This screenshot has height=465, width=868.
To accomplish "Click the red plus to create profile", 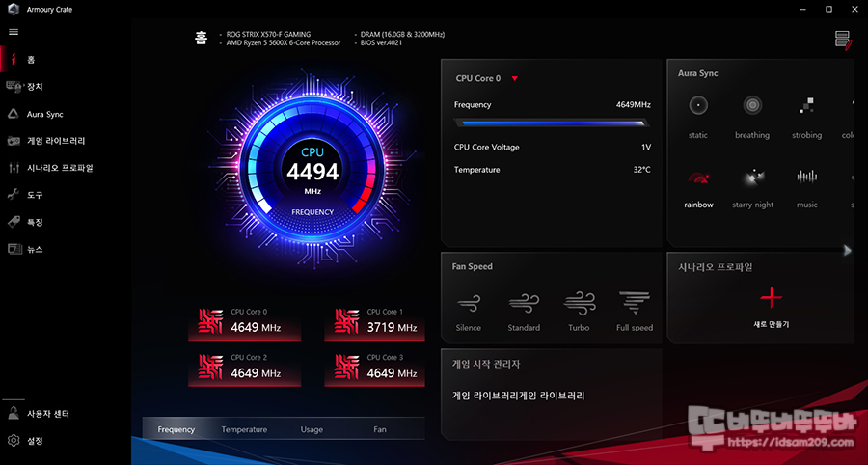I will click(771, 298).
